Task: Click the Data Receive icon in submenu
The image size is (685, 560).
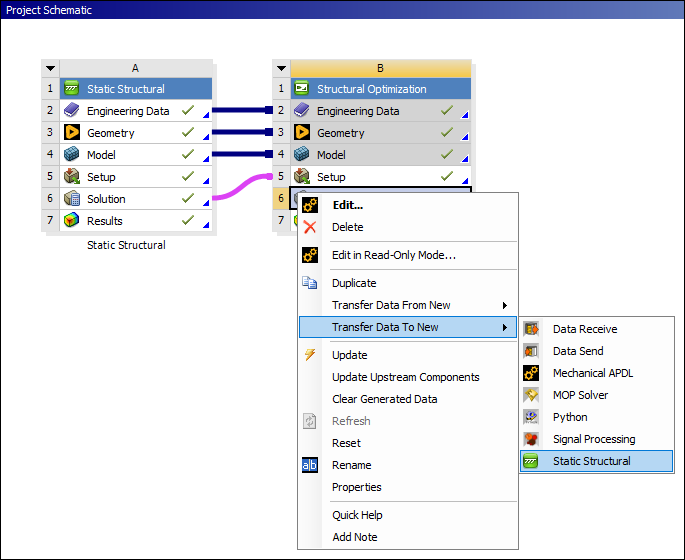Action: 531,329
